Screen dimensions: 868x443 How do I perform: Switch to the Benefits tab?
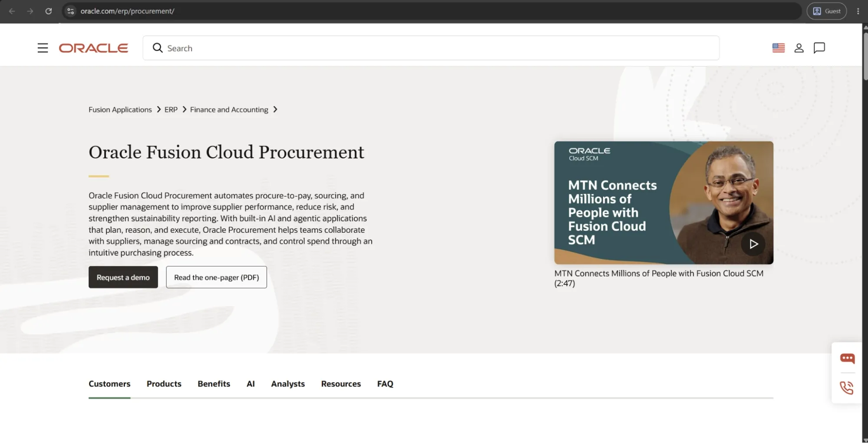click(x=214, y=384)
